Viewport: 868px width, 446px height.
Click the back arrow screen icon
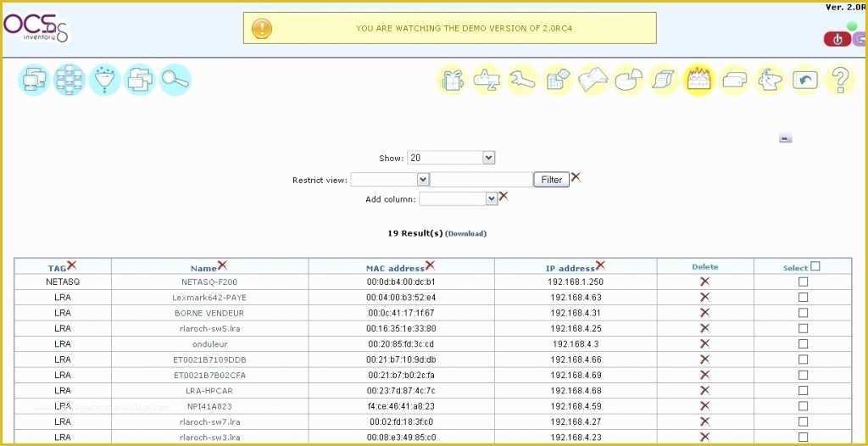tap(805, 81)
